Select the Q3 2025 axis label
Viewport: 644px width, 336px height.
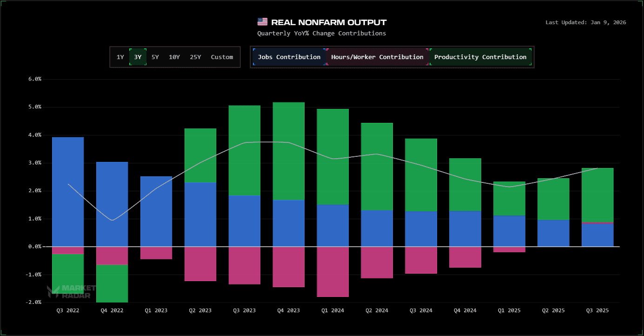[x=597, y=310]
